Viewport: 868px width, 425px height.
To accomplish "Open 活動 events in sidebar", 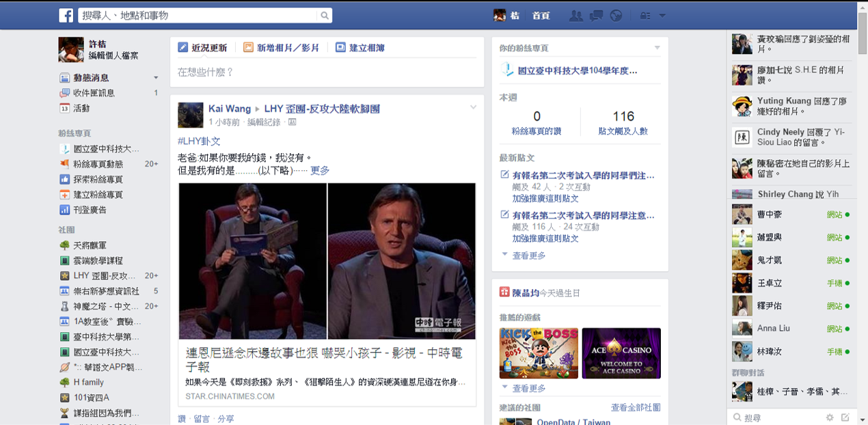I will point(81,108).
